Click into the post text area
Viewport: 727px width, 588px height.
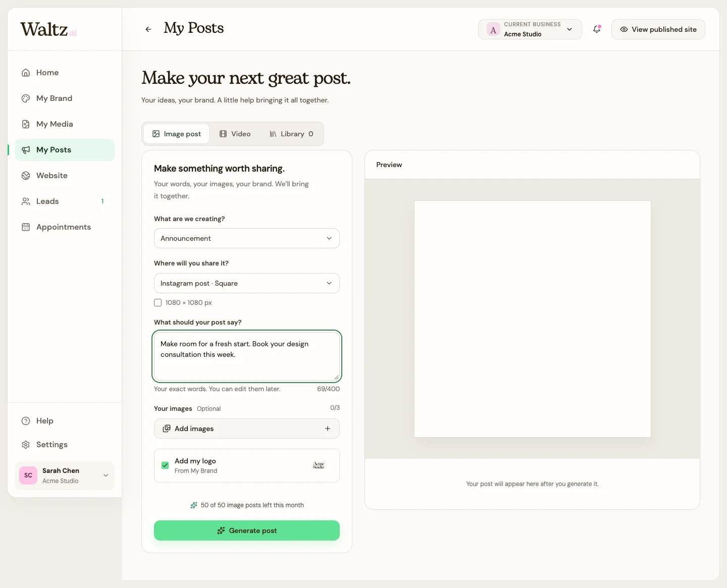(247, 356)
